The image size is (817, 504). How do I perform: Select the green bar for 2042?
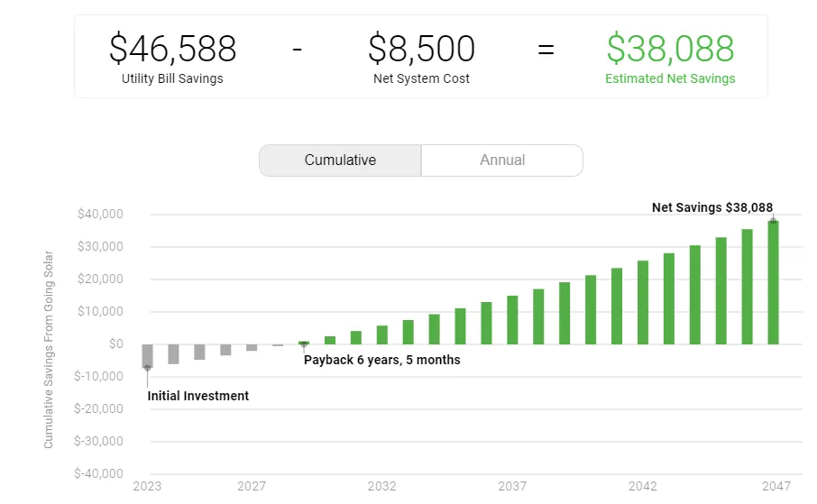pos(643,302)
